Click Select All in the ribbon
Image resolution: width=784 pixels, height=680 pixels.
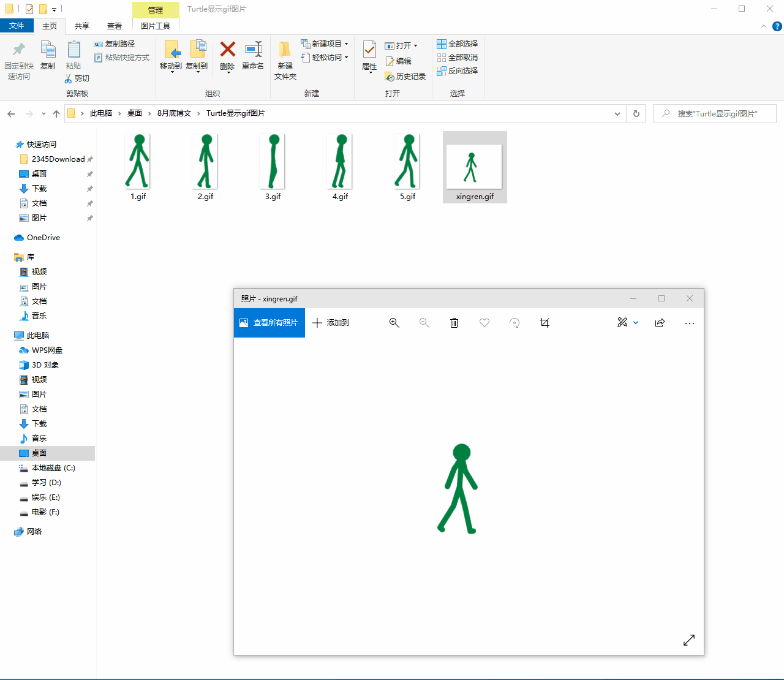click(457, 44)
